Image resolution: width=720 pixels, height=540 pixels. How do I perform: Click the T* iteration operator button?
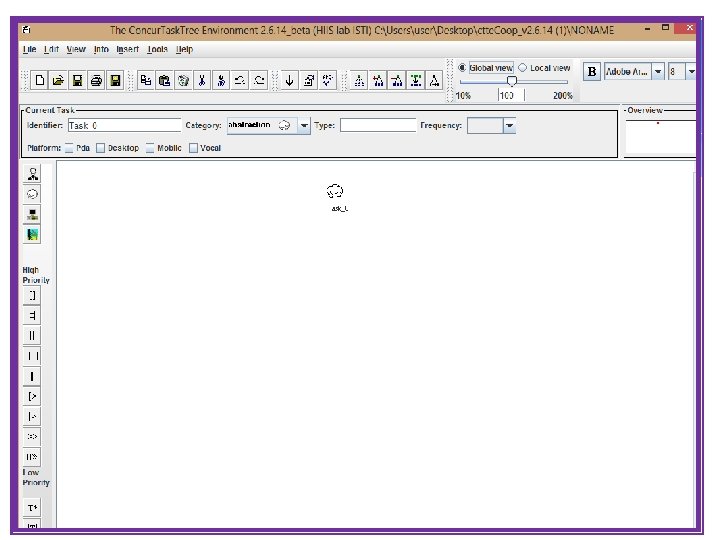pos(32,508)
